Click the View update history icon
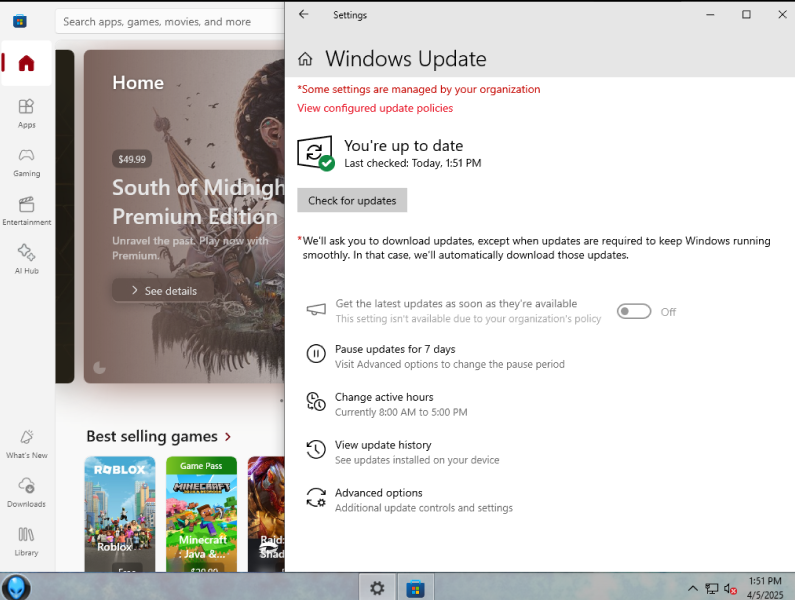Screen dimensions: 795x600 (x=316, y=449)
